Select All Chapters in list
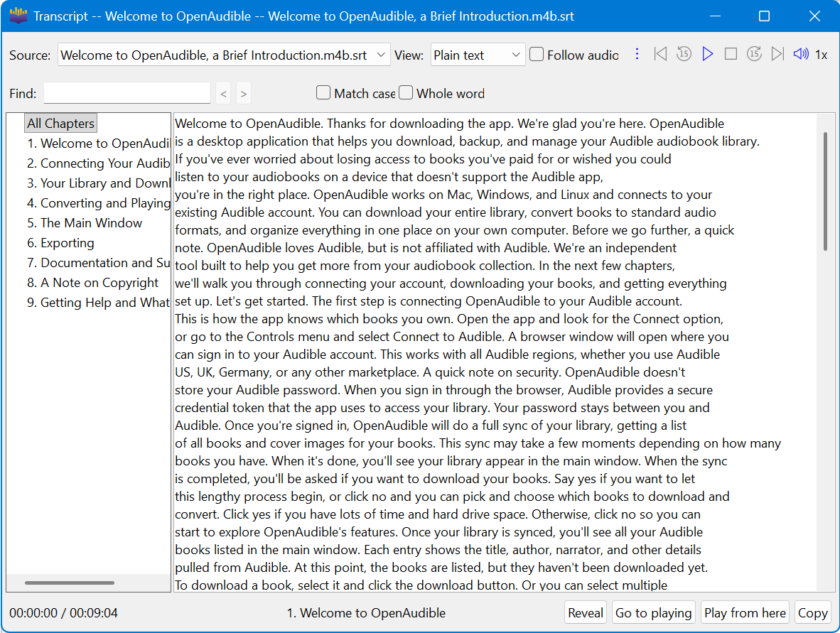Screen dimensions: 840x633 pos(60,123)
